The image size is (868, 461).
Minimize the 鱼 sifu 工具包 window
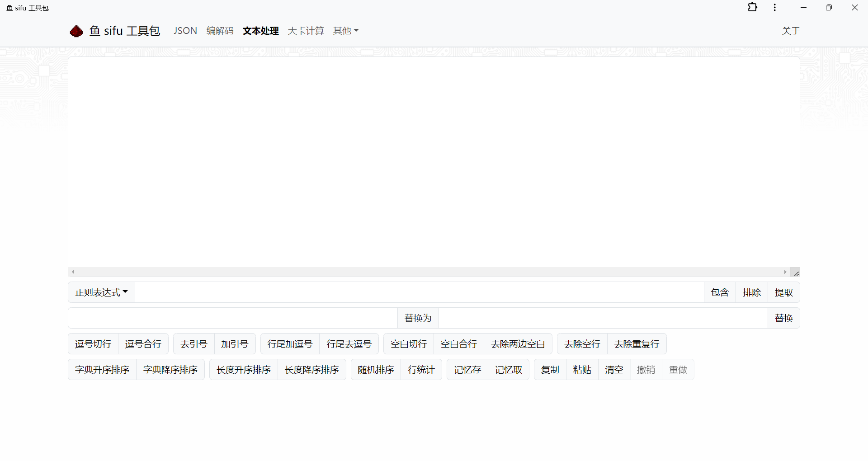(x=803, y=8)
